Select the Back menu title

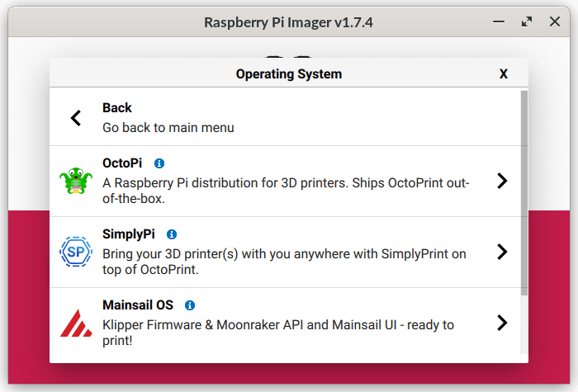point(117,108)
